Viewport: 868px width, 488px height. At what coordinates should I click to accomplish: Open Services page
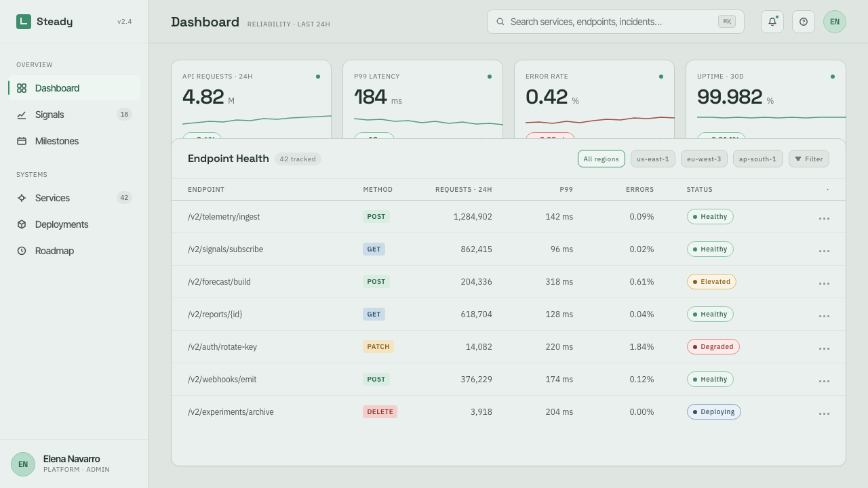point(75,198)
